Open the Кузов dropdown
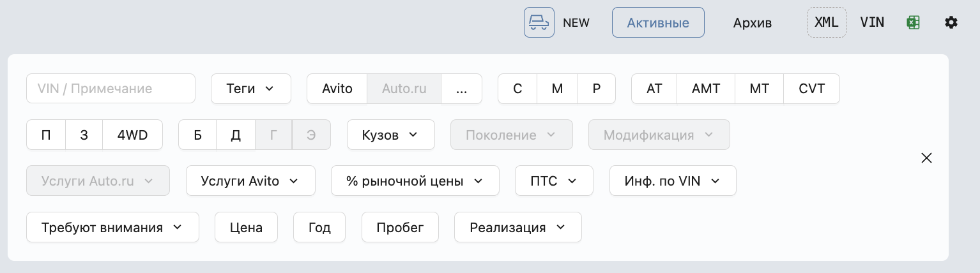Image resolution: width=980 pixels, height=273 pixels. click(390, 135)
